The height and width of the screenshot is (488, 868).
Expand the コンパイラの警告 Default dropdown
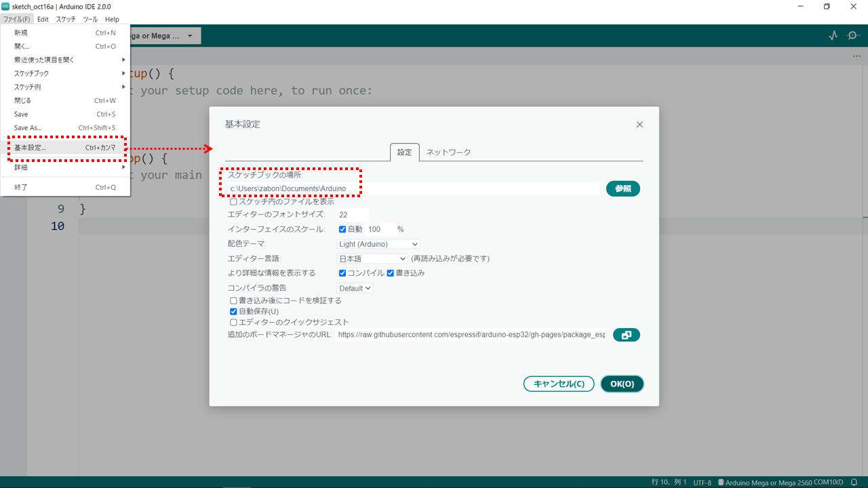(x=355, y=288)
